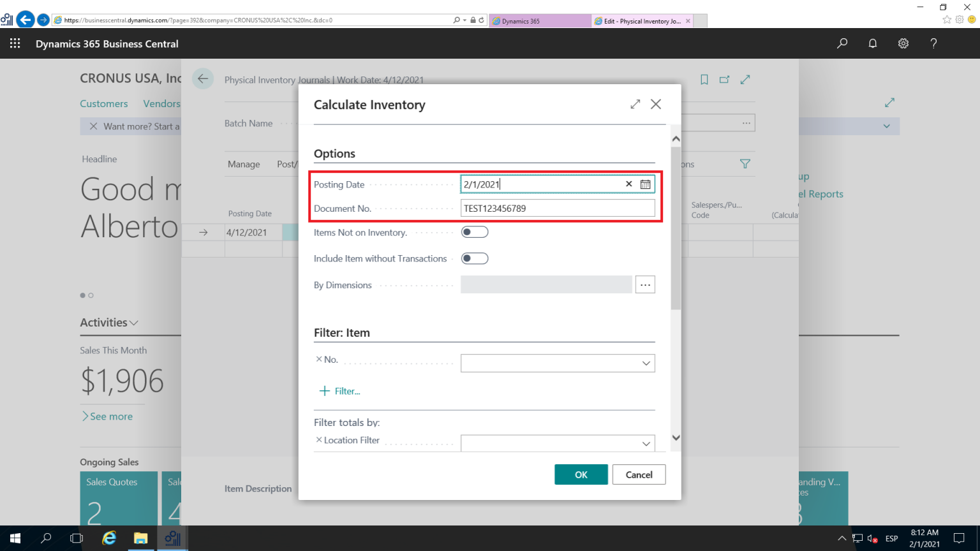The height and width of the screenshot is (551, 980).
Task: Maximize the Calculate Inventory dialog
Action: [x=635, y=104]
